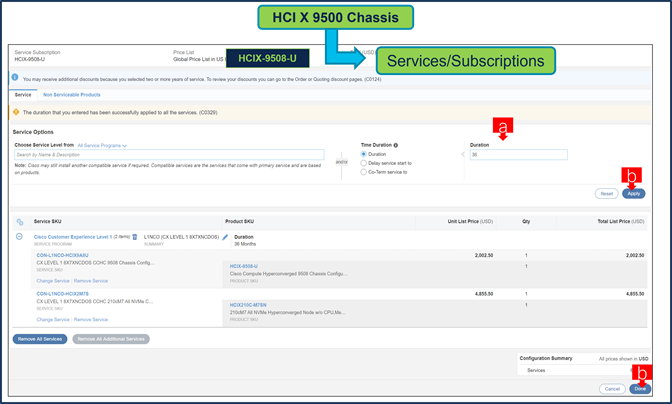Select Co-Term service to option
The height and width of the screenshot is (404, 672).
point(363,172)
